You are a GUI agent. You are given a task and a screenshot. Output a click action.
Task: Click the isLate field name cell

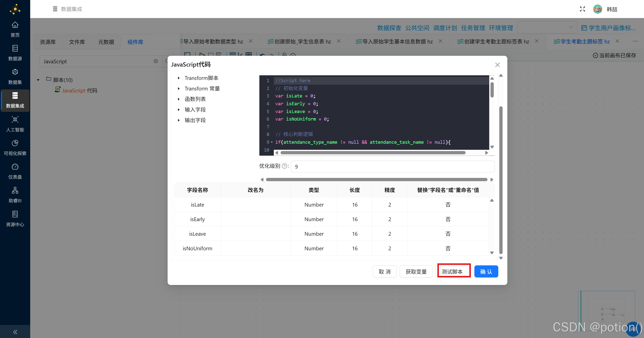point(197,205)
